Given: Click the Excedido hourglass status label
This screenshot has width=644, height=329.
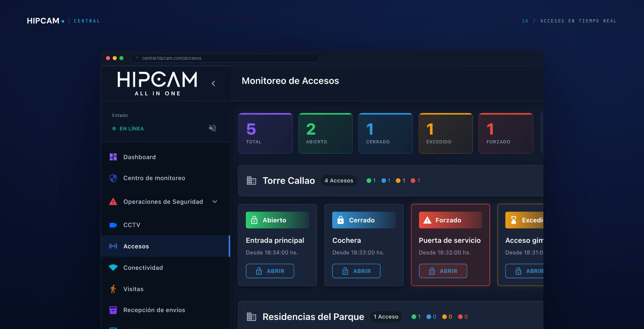Looking at the screenshot, I should [524, 220].
